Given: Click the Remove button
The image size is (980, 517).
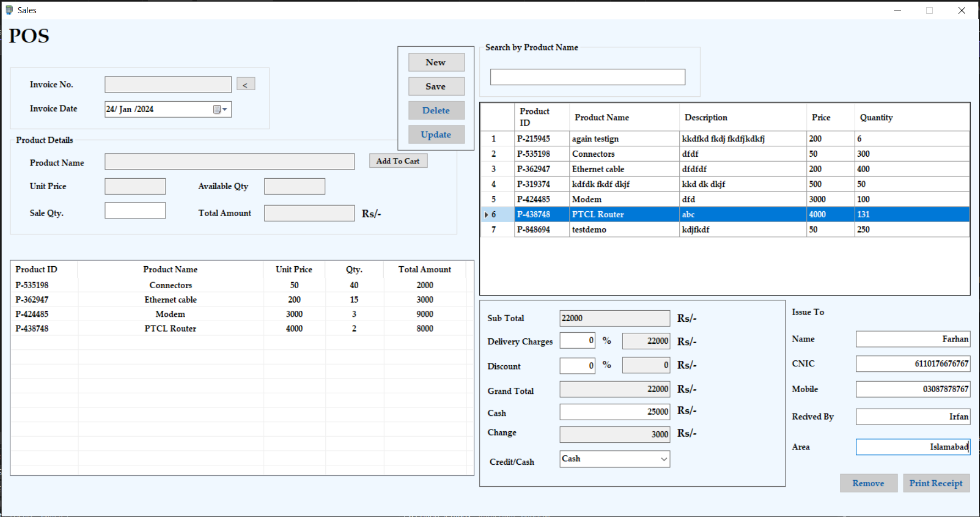Looking at the screenshot, I should coord(868,483).
